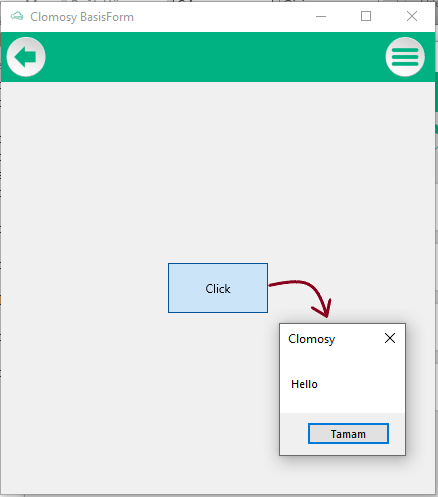Click the Hello message text
The height and width of the screenshot is (497, 438).
304,384
